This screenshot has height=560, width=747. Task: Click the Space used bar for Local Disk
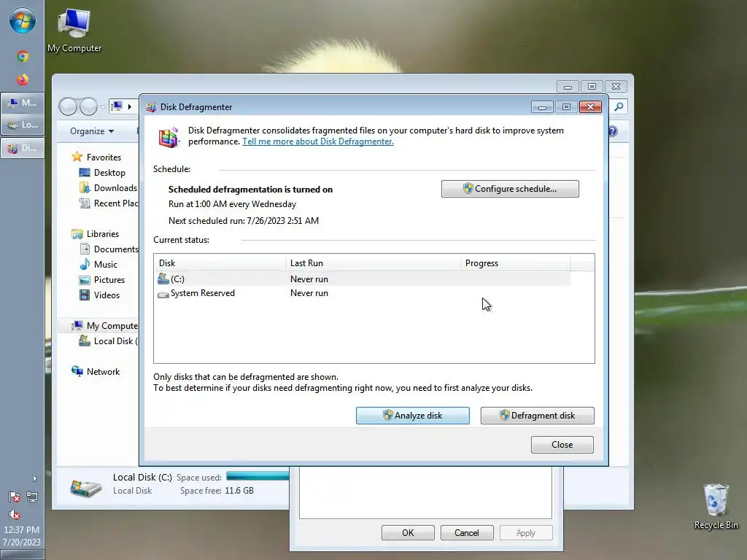[x=258, y=476]
